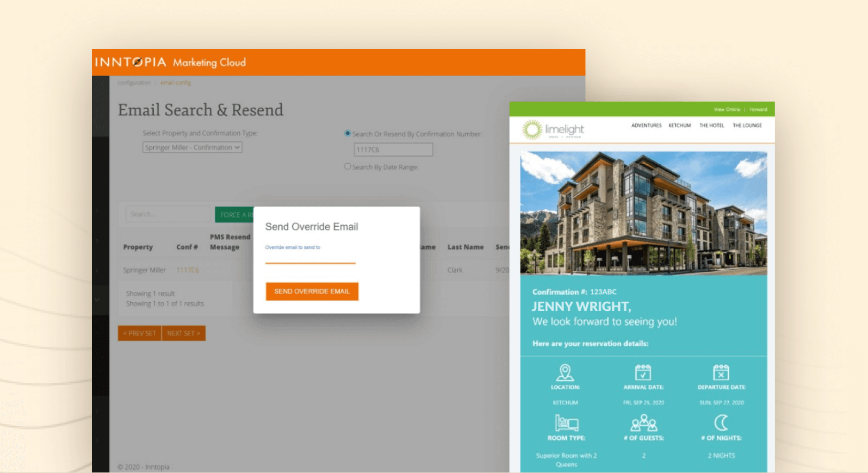This screenshot has height=473, width=868.
Task: Click confirmation number 1117C6 link in table
Action: (188, 270)
